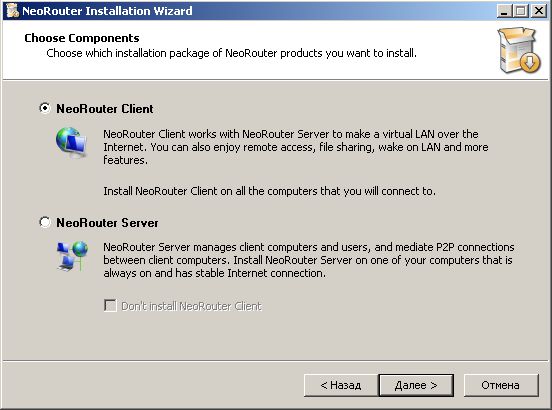
Task: Click the NeoRouter Server description paragraph
Action: [x=308, y=260]
